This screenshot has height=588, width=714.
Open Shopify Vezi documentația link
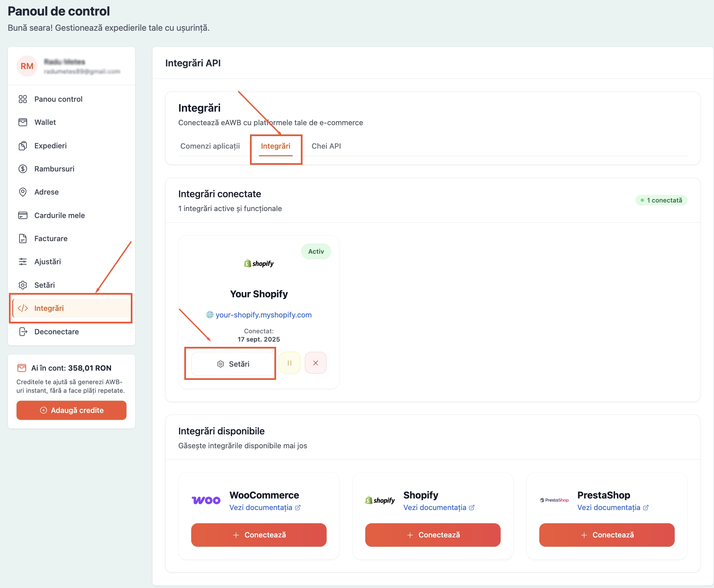click(x=439, y=507)
